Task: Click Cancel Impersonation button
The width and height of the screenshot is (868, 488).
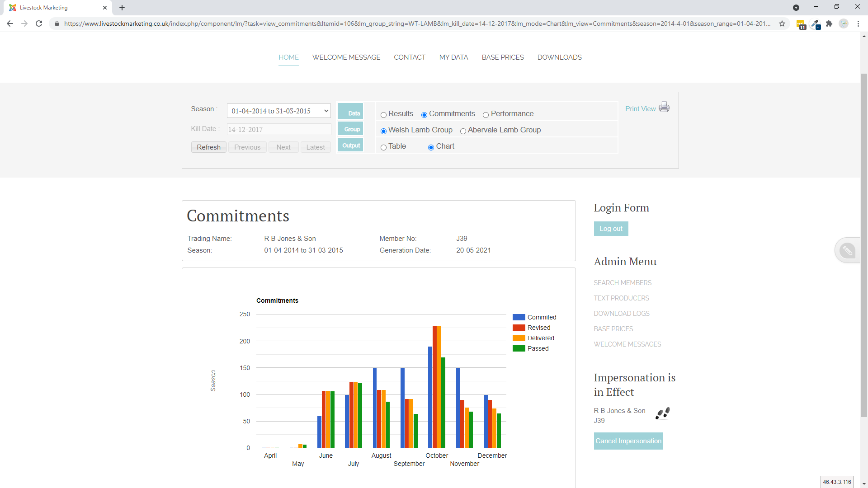Action: 628,441
